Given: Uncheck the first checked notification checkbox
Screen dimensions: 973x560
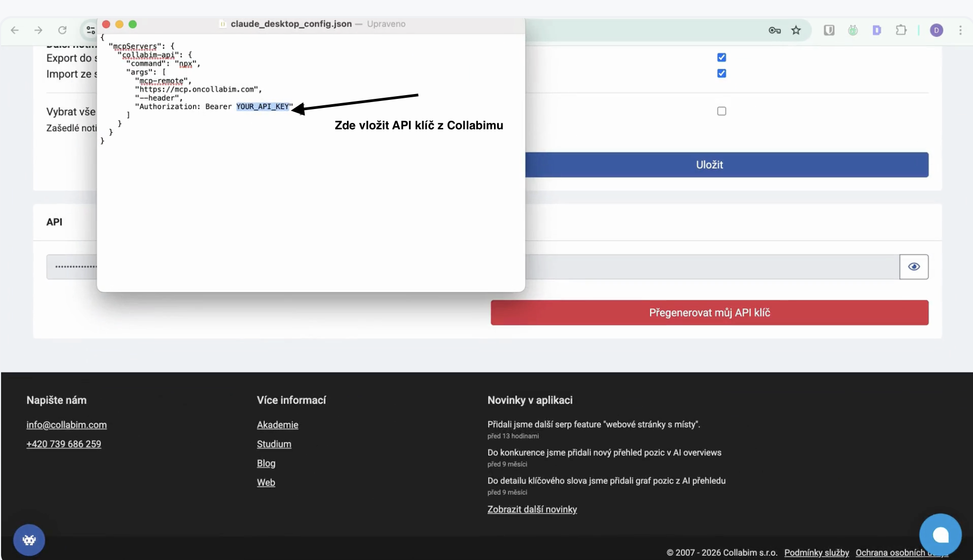Looking at the screenshot, I should point(722,57).
